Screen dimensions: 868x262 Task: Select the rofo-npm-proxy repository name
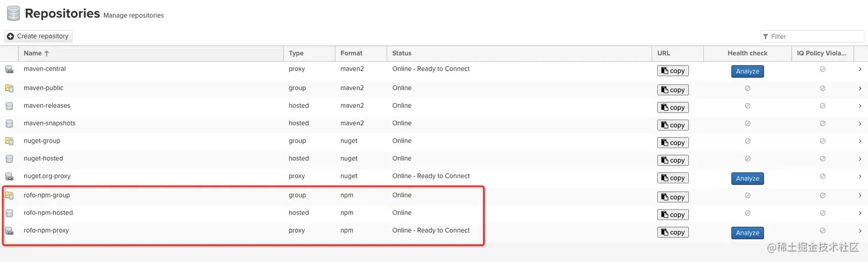tap(46, 230)
